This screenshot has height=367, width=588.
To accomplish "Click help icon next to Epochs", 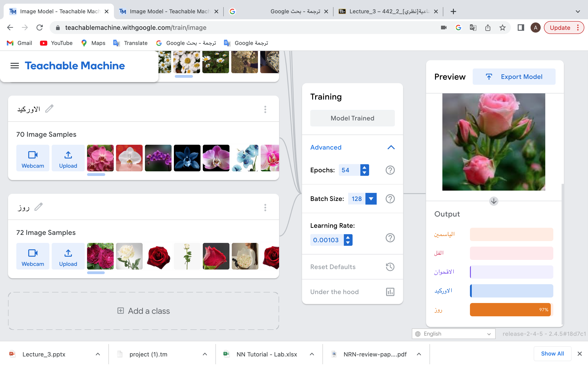I will coord(390,170).
